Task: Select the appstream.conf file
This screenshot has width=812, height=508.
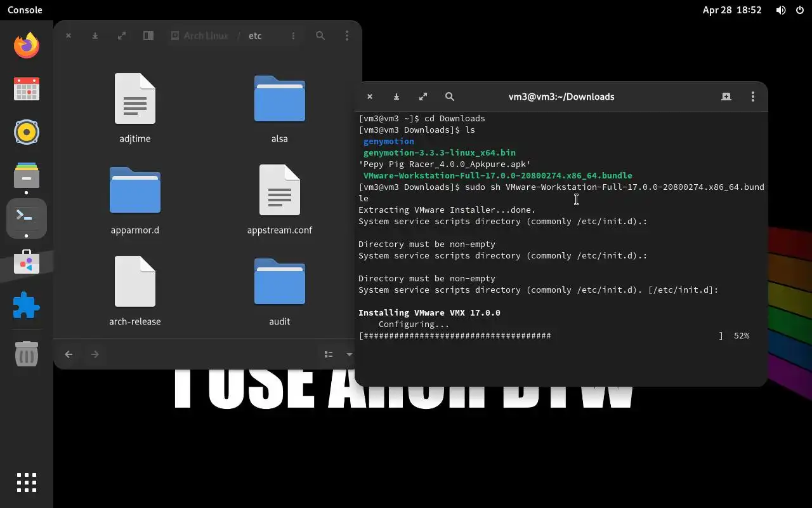Action: click(x=280, y=199)
